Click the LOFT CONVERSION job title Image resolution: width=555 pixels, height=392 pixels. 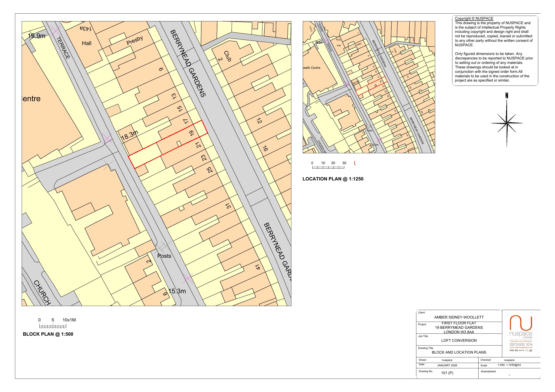tap(459, 340)
